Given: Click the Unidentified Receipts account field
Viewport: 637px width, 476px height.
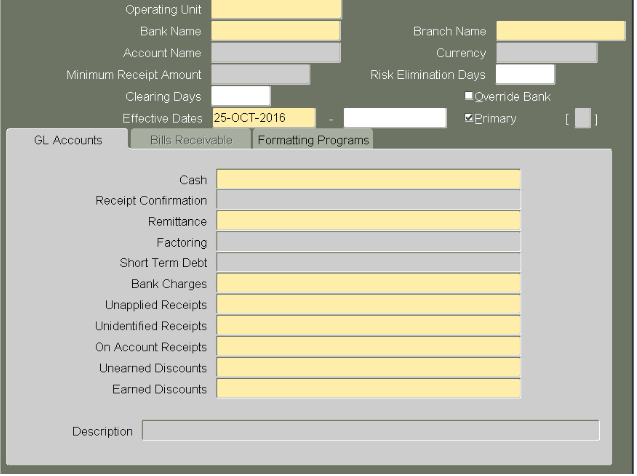Looking at the screenshot, I should (x=368, y=327).
